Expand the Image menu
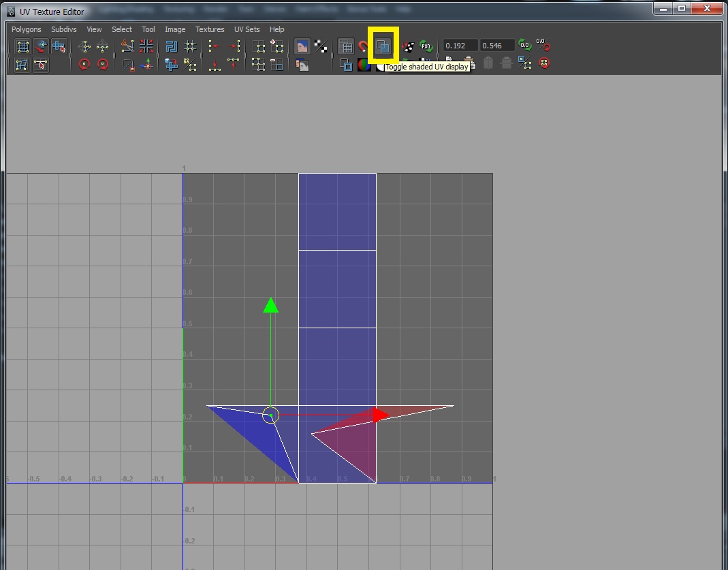 point(175,29)
